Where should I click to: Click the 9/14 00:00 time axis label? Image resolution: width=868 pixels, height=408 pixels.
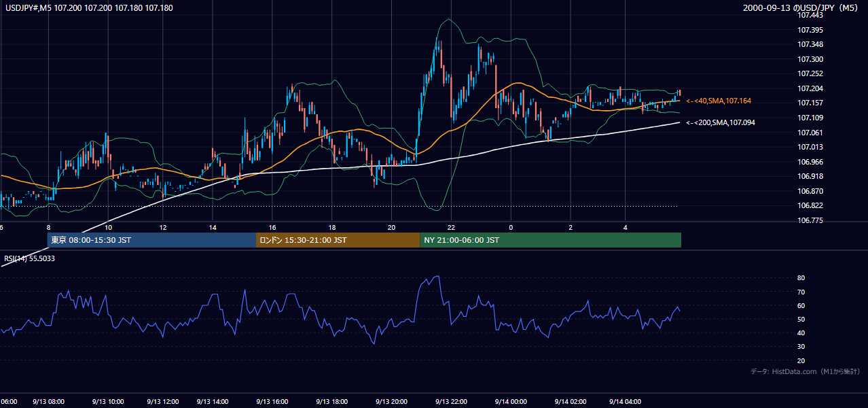click(511, 402)
